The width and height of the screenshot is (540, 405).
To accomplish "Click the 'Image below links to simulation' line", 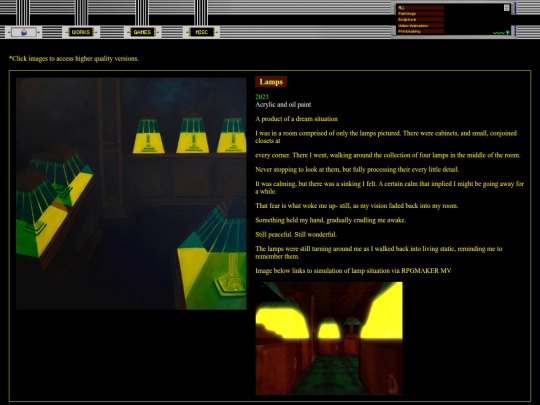I will 353,271.
